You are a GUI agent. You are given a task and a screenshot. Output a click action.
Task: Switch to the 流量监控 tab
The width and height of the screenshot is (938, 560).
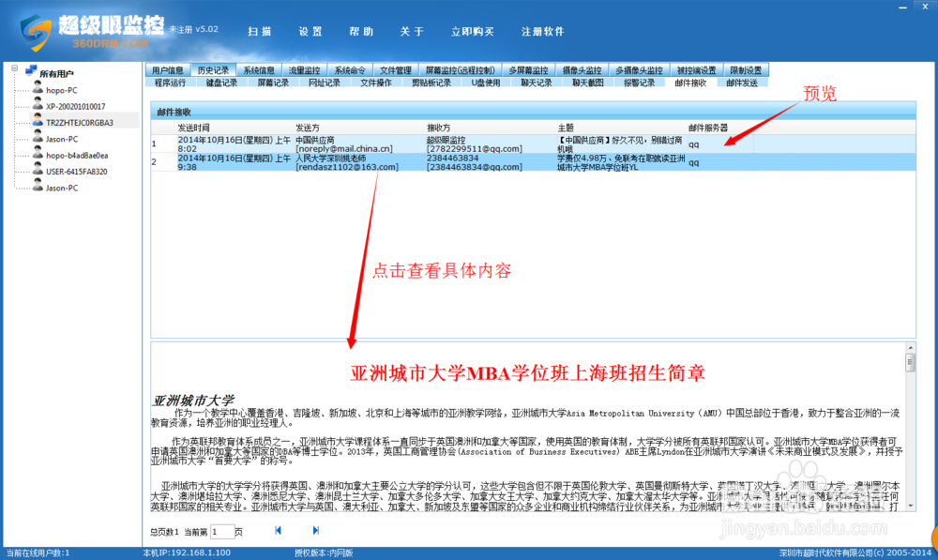[305, 70]
